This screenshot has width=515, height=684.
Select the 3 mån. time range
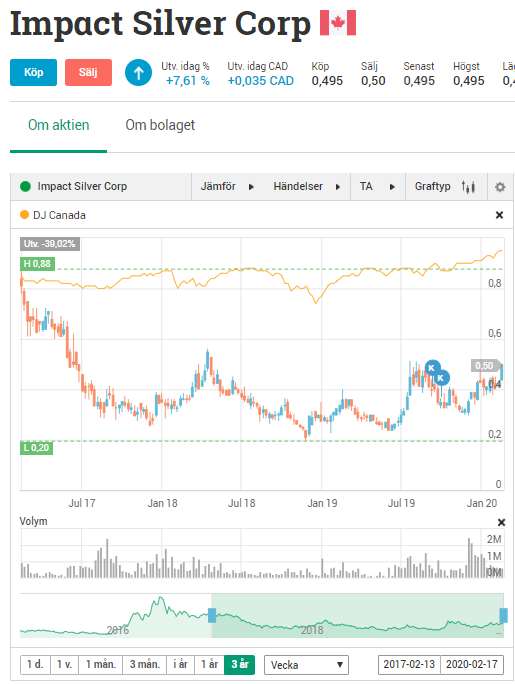144,665
